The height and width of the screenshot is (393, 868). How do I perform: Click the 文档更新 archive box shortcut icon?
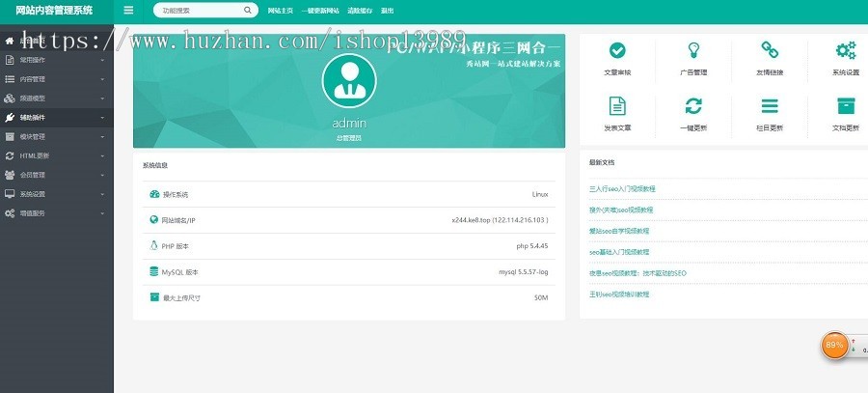(845, 105)
